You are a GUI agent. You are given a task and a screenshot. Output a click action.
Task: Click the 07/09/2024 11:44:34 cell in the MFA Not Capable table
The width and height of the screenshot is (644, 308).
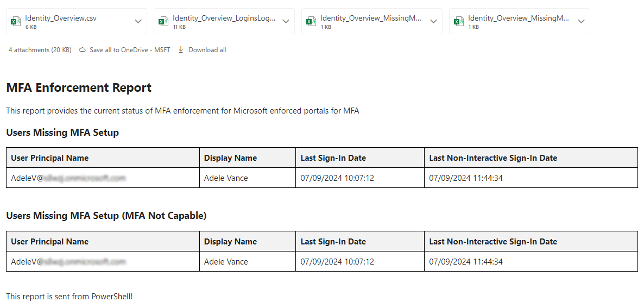click(x=466, y=262)
